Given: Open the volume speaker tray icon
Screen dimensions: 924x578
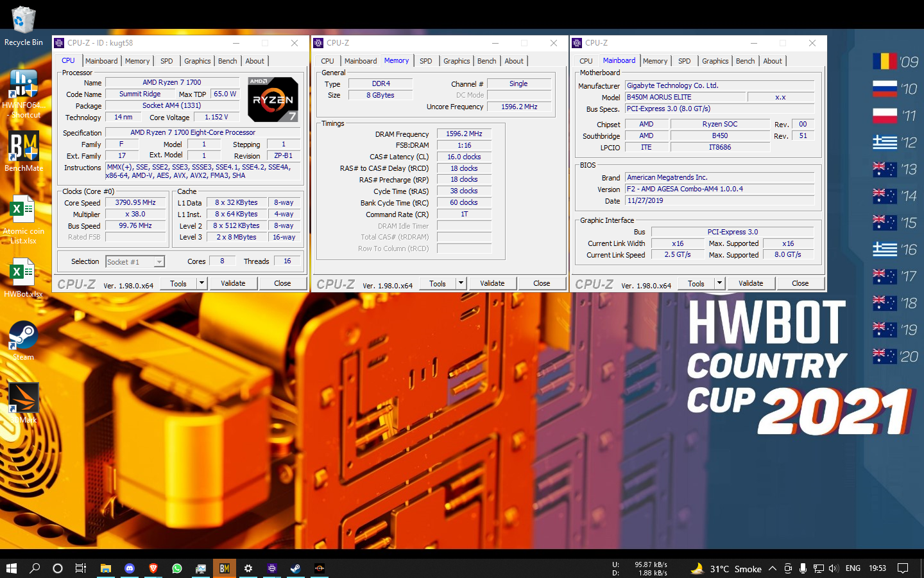Looking at the screenshot, I should (x=834, y=568).
